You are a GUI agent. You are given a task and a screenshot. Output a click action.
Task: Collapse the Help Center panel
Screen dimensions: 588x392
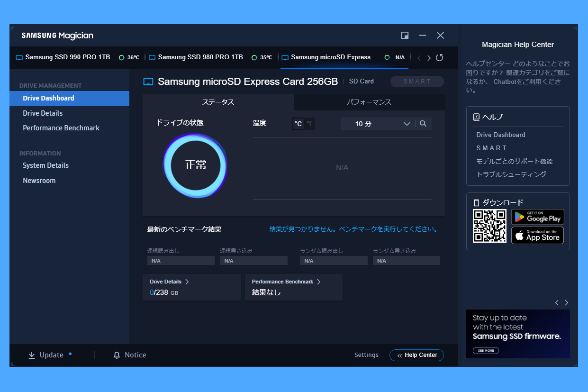pyautogui.click(x=416, y=355)
